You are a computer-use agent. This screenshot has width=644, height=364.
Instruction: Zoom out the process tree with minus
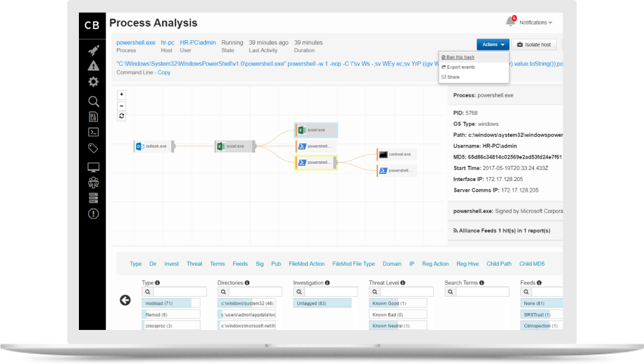[x=122, y=105]
